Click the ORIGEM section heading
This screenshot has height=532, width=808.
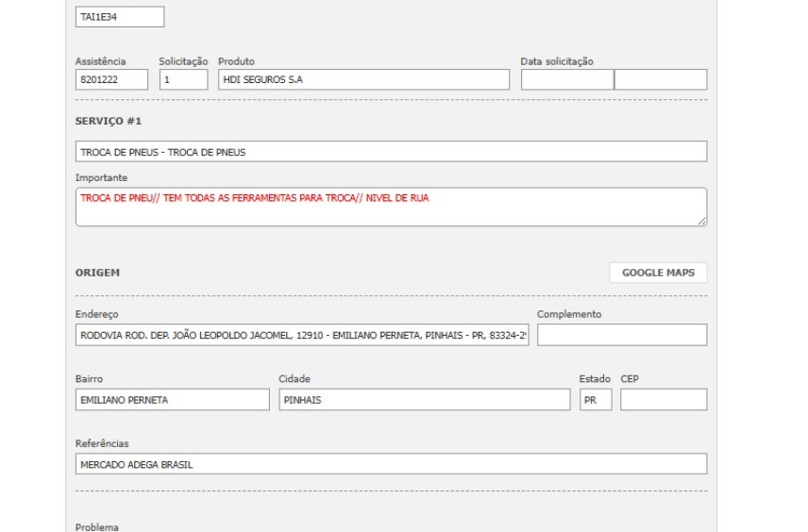97,273
